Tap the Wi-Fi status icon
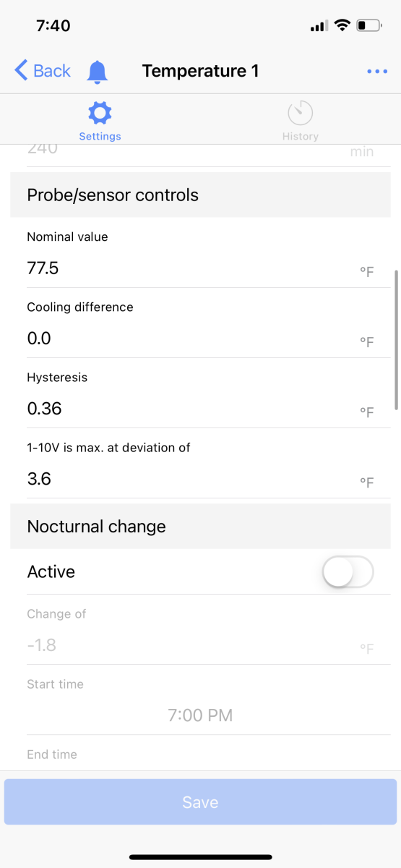401x868 pixels. 342,25
